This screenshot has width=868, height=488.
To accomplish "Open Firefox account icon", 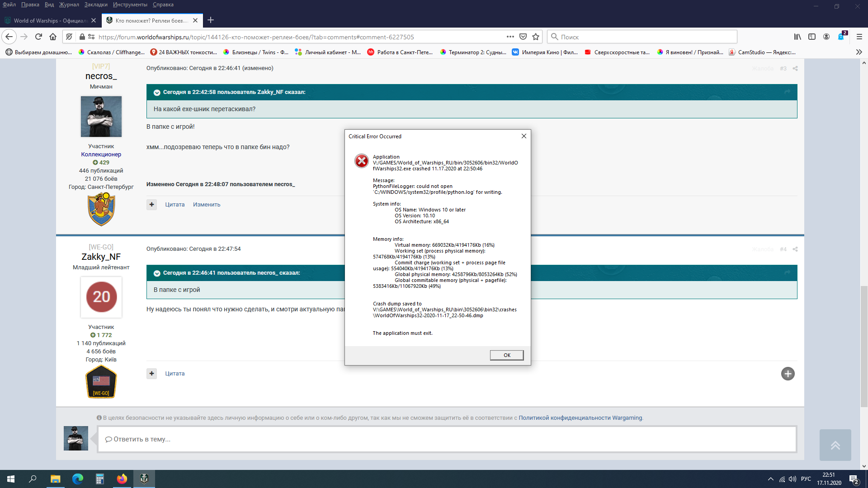I will click(x=826, y=37).
